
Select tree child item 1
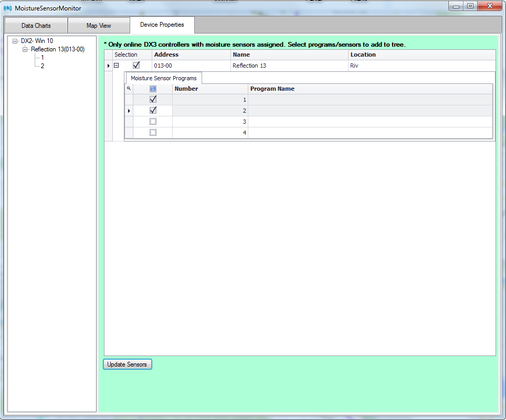click(x=43, y=58)
